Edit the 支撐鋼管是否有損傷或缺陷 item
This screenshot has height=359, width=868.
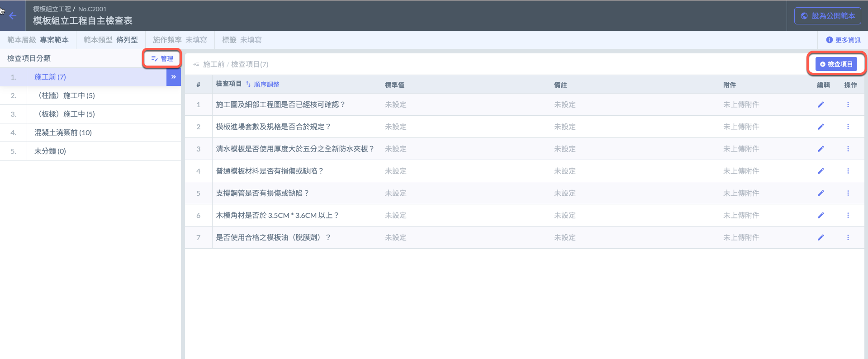click(x=821, y=193)
